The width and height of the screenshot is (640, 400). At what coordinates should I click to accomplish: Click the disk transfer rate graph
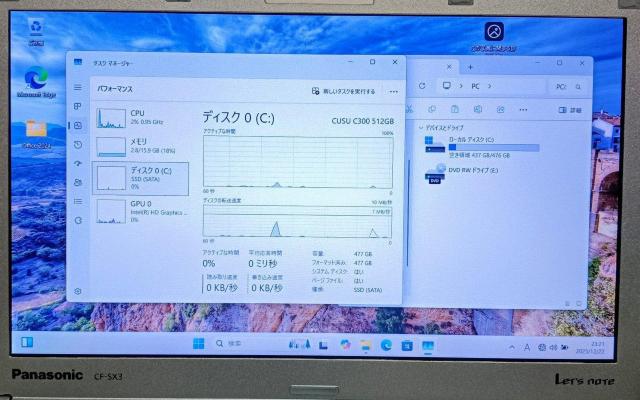pyautogui.click(x=297, y=221)
